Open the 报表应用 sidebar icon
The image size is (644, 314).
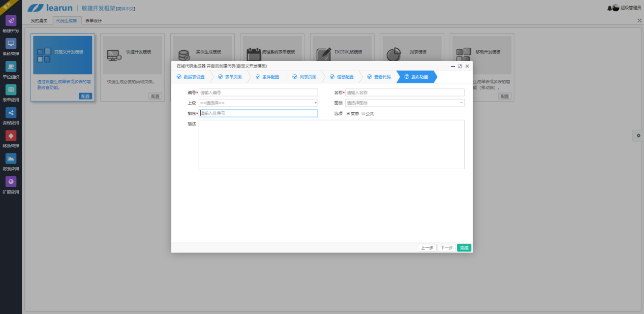[x=11, y=159]
